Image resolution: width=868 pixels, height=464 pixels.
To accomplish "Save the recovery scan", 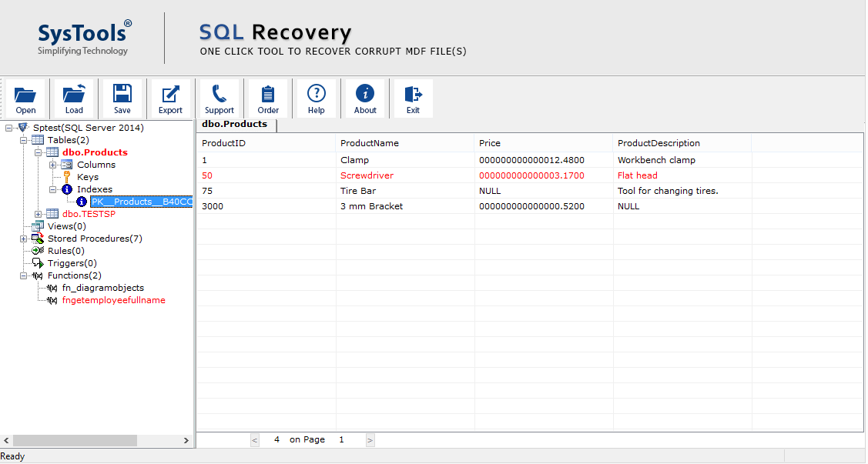I will point(122,98).
